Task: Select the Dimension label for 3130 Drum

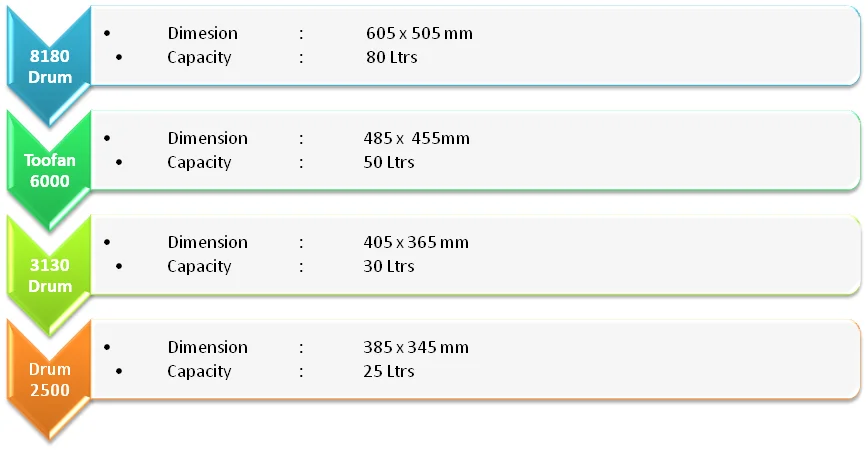Action: [x=207, y=242]
